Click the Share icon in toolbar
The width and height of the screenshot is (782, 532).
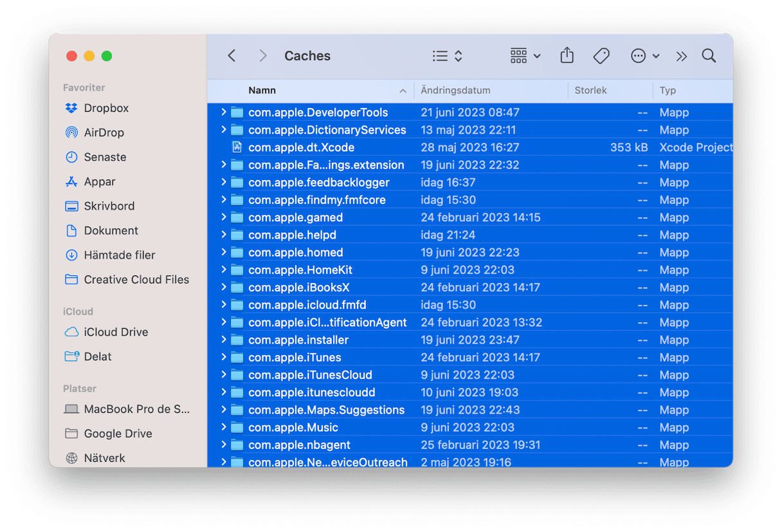tap(567, 56)
